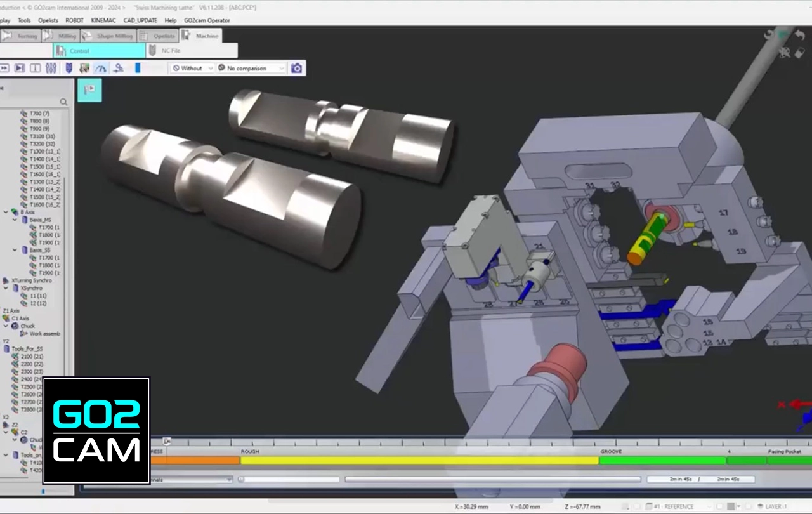Collapse the B Axis tree node
The height and width of the screenshot is (514, 812).
pos(6,213)
